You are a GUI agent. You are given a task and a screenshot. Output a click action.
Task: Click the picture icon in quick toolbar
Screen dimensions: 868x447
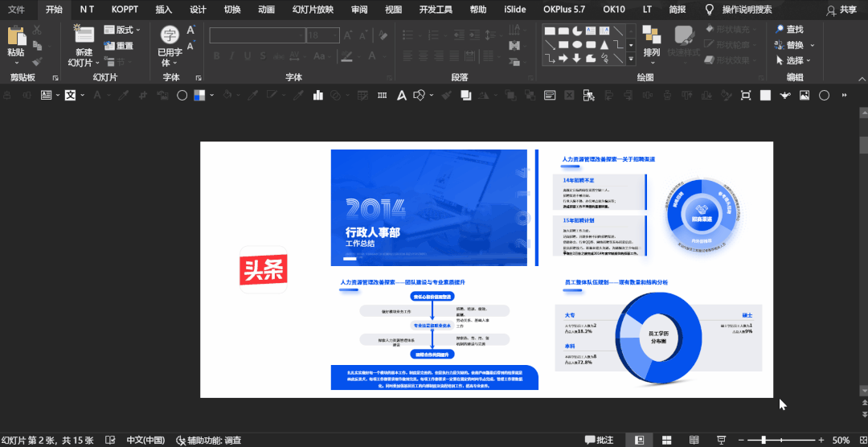click(x=804, y=96)
